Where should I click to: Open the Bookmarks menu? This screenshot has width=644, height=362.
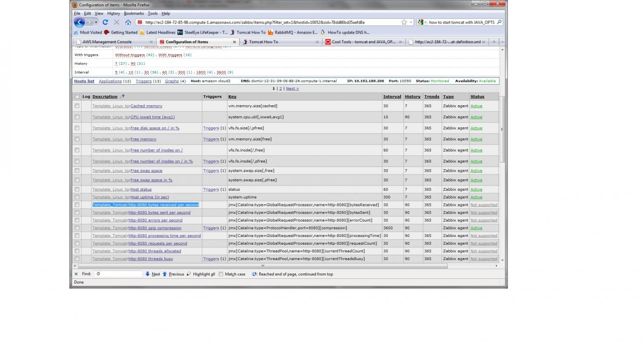coord(134,13)
